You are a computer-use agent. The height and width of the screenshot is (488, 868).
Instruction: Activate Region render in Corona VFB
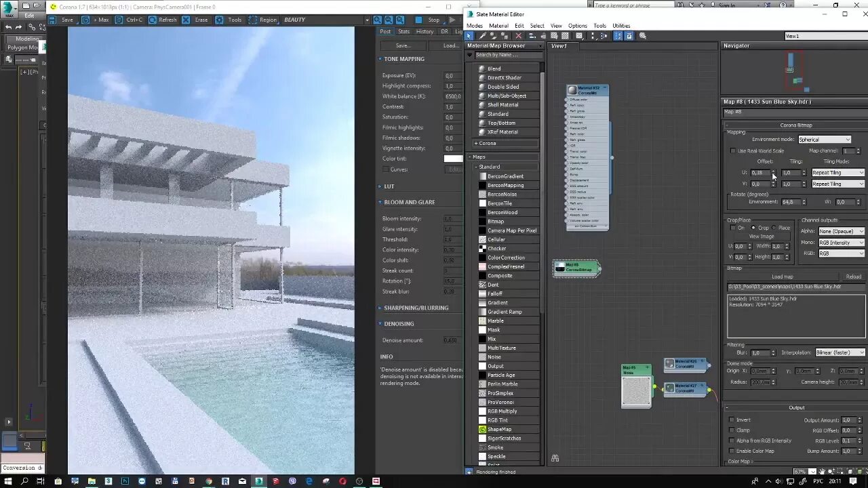[x=262, y=20]
